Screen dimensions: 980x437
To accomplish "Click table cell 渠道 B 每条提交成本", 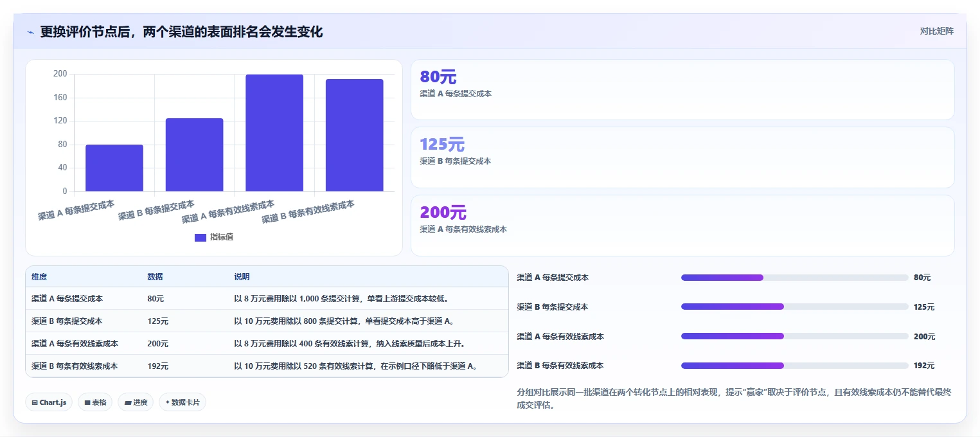I will 67,321.
